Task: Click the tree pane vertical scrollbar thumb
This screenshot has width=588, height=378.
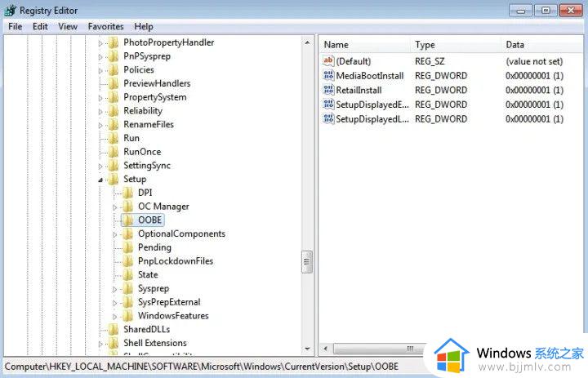Action: (x=307, y=261)
